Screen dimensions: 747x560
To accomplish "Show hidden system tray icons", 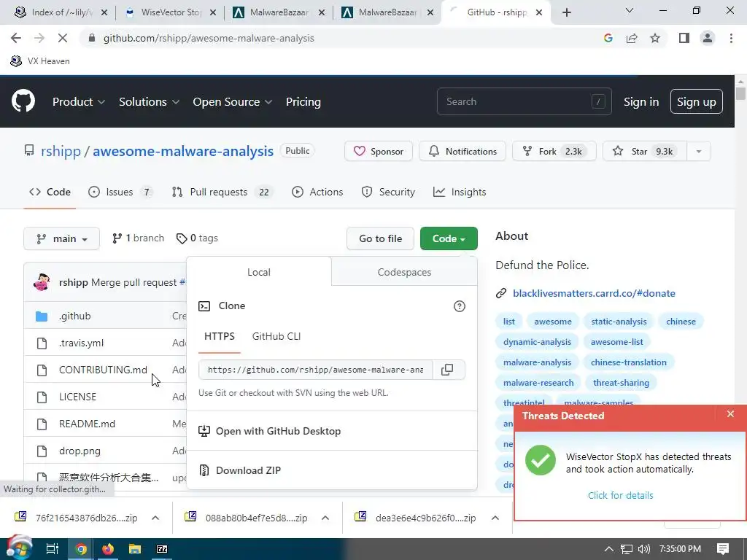I will click(609, 549).
